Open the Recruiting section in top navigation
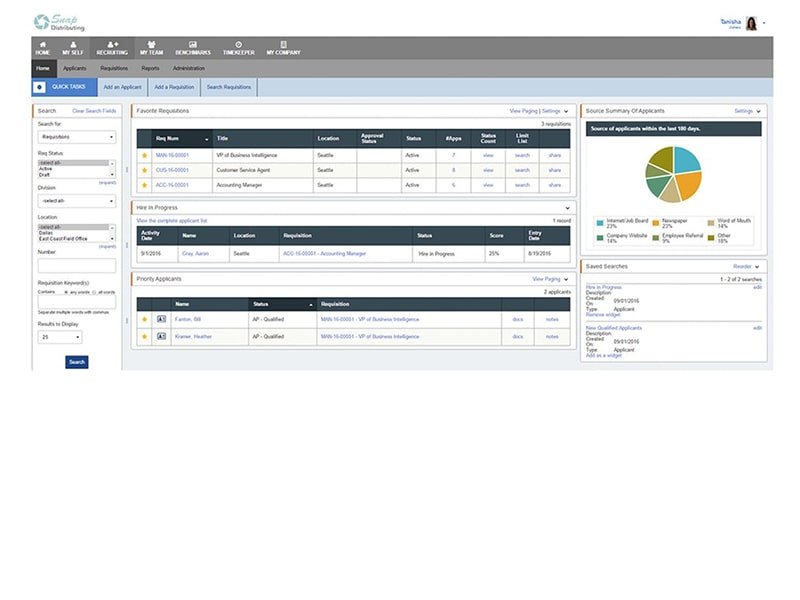 click(x=112, y=48)
